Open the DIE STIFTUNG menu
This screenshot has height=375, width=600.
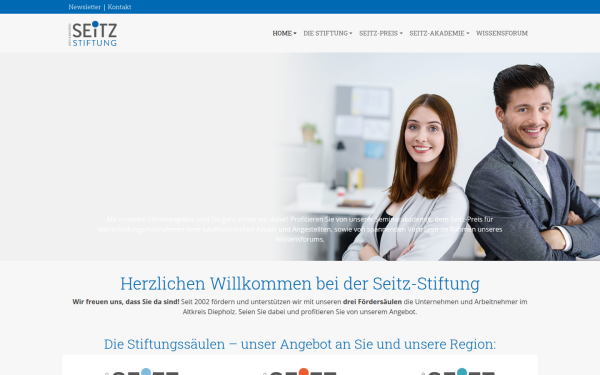(326, 33)
